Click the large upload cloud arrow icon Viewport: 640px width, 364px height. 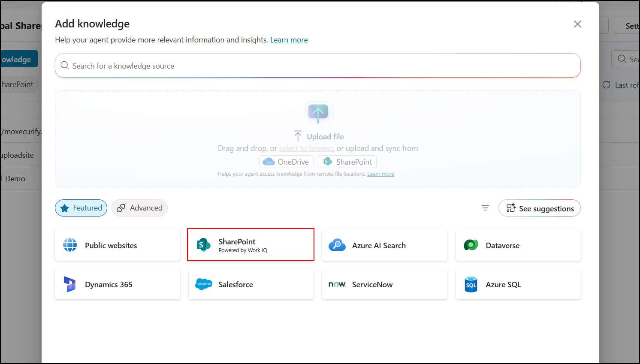pyautogui.click(x=318, y=112)
